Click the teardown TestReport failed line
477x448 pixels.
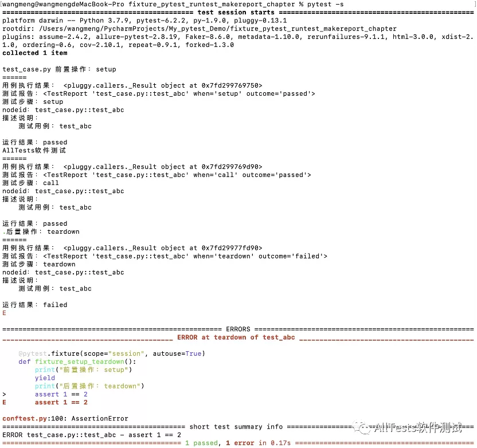point(165,256)
